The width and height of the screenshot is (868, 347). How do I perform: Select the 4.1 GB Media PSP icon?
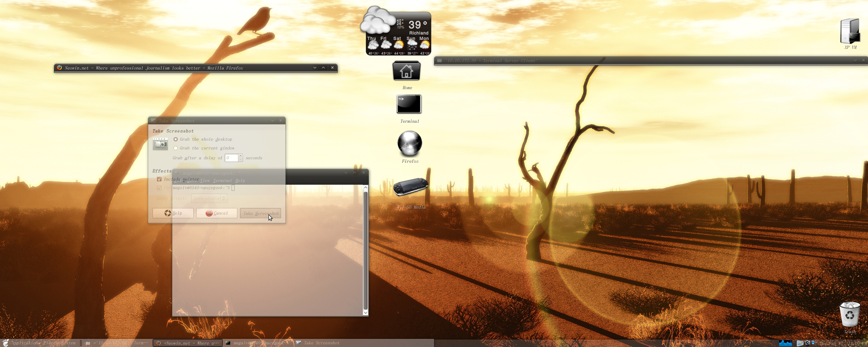(x=411, y=186)
